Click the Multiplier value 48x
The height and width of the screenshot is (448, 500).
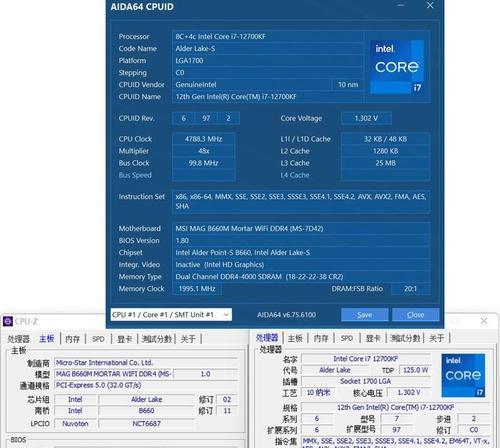coord(203,151)
